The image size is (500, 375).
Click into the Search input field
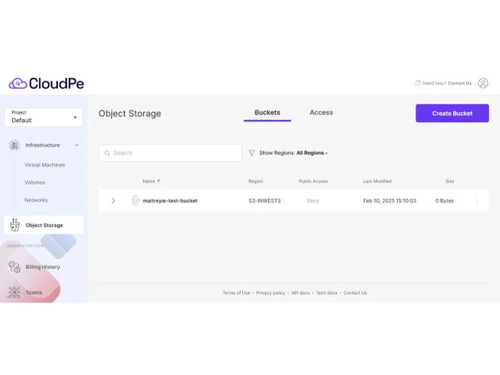pos(170,153)
